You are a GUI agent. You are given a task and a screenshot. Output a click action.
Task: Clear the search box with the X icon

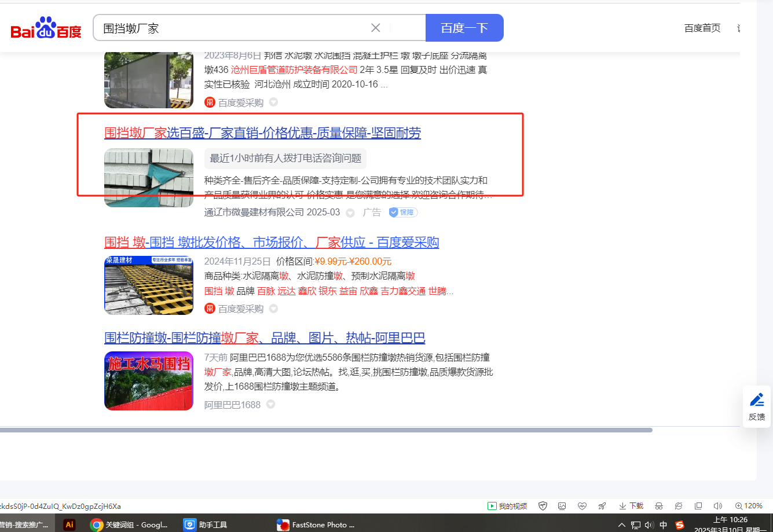coord(375,28)
